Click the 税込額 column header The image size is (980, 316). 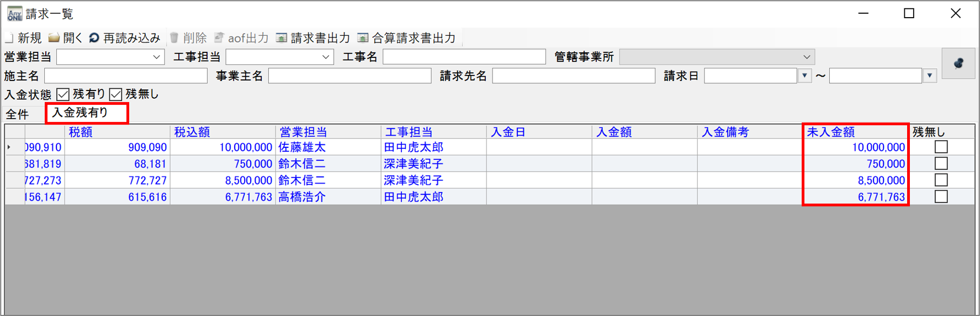tap(192, 132)
